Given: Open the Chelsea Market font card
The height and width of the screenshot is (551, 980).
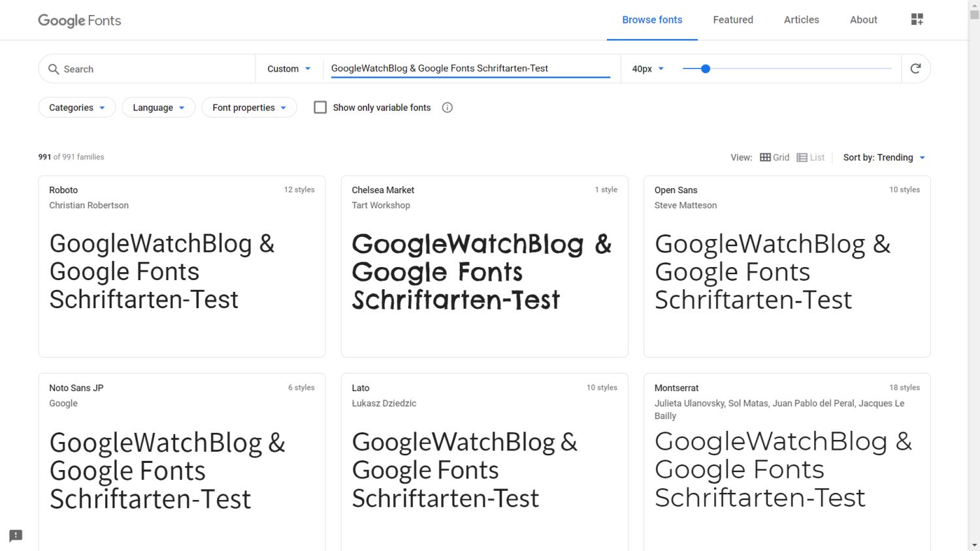Looking at the screenshot, I should [484, 266].
